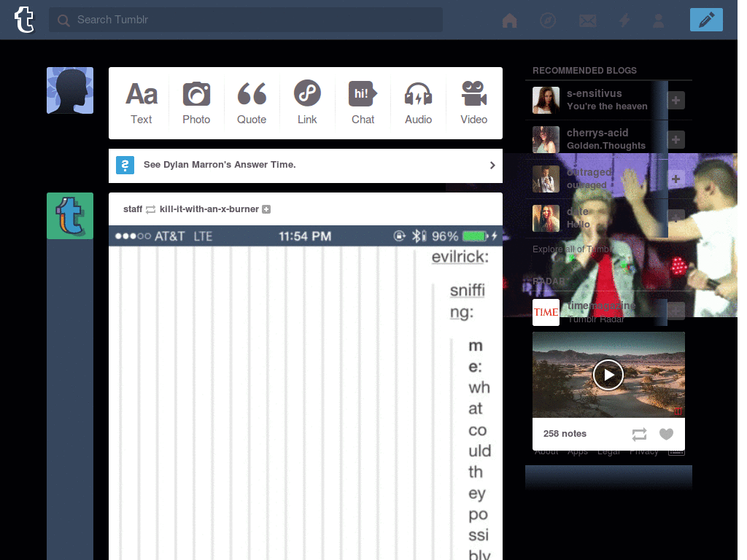The image size is (747, 560).
Task: Click the chevron on Answer Time banner
Action: (492, 166)
